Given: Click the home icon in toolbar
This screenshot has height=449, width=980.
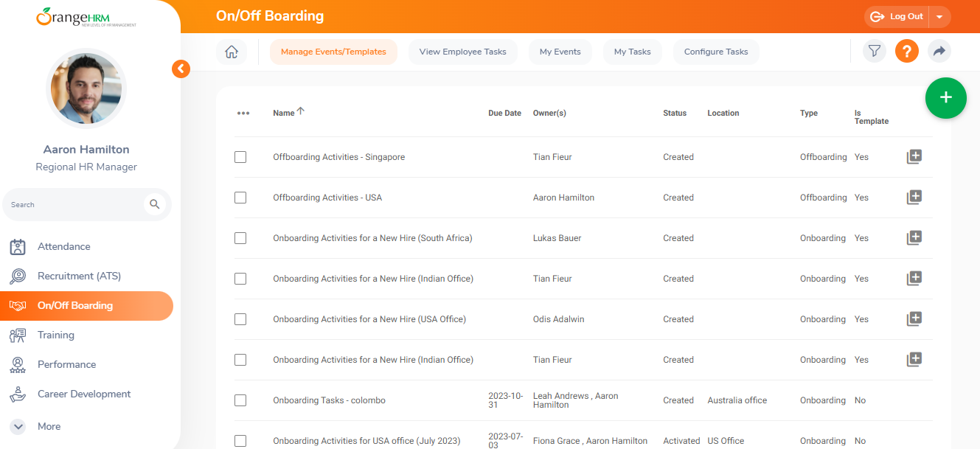Looking at the screenshot, I should [232, 52].
